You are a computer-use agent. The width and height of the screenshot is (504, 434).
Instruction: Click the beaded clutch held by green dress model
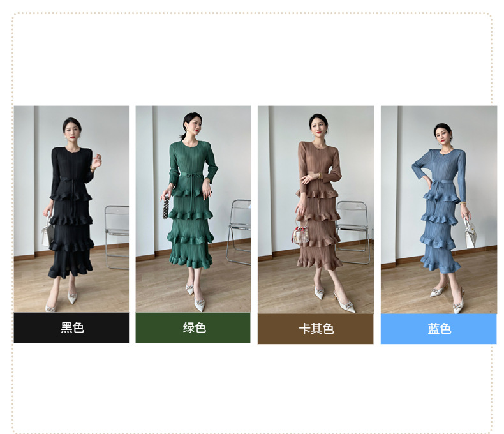[x=166, y=207]
